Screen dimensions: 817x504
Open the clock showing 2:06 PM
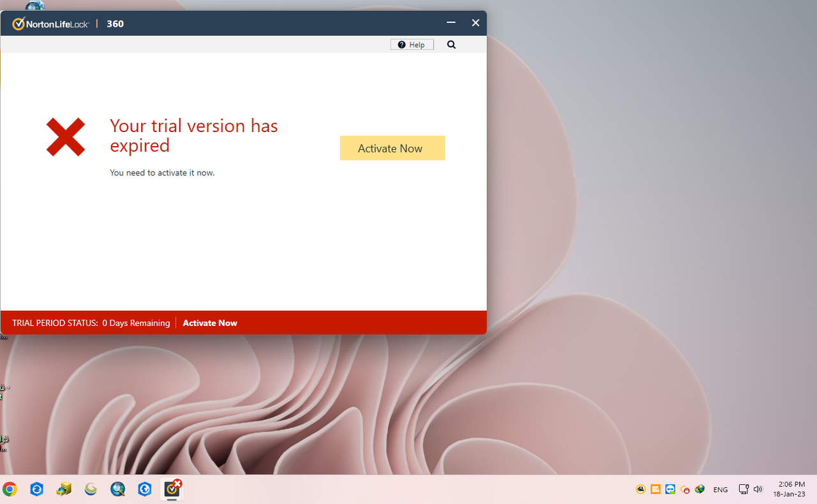[790, 489]
